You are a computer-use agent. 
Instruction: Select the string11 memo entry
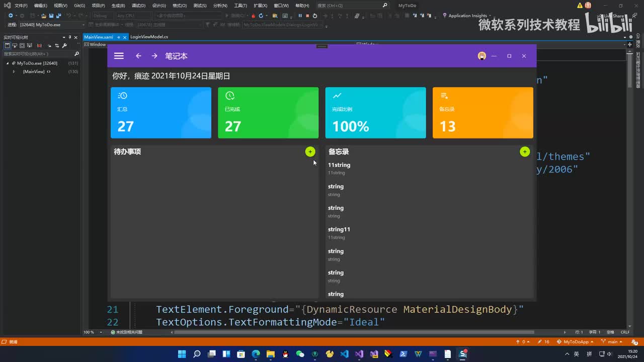tap(429, 233)
